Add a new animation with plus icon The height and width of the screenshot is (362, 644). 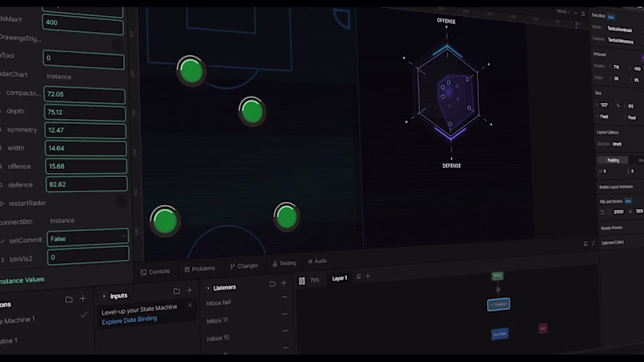point(83,298)
